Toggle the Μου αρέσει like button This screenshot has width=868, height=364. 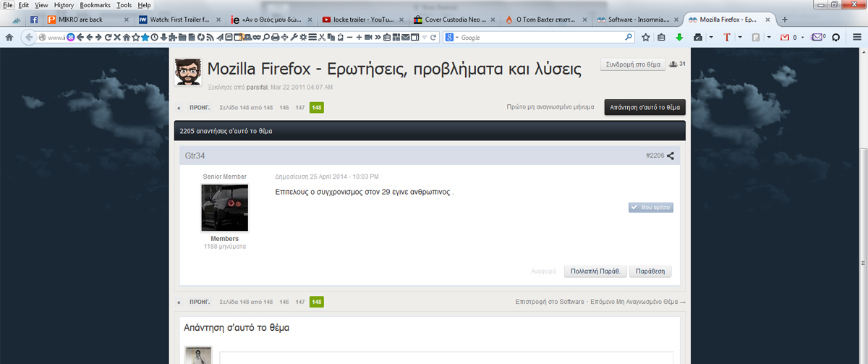coord(651,208)
